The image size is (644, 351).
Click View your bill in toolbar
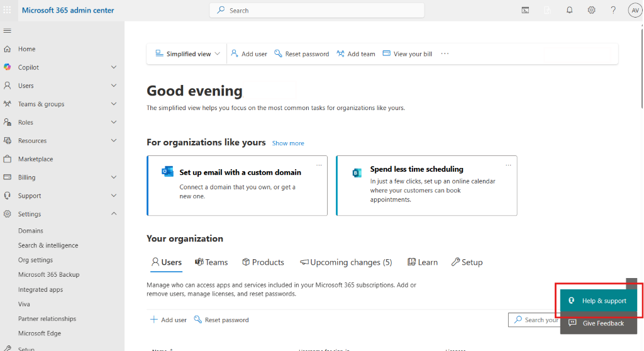click(x=407, y=54)
